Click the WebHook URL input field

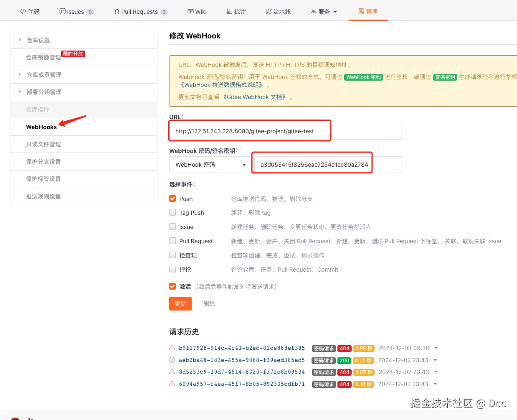point(286,131)
